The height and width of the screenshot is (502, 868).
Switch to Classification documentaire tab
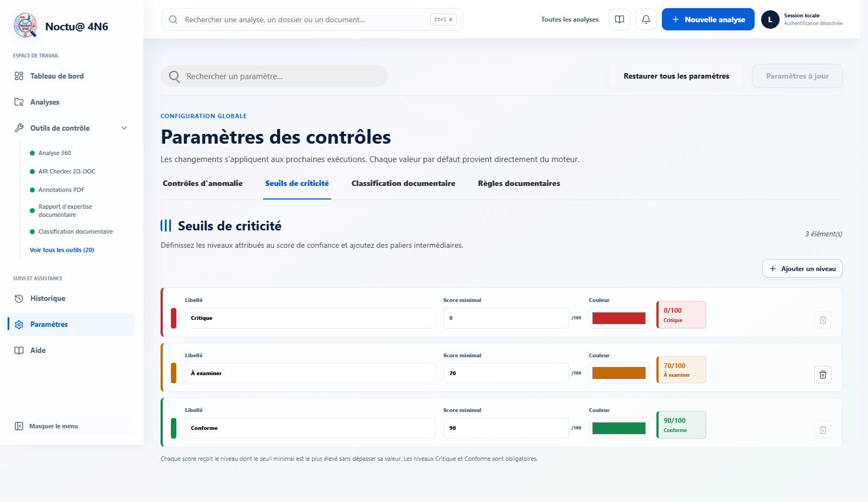[403, 183]
